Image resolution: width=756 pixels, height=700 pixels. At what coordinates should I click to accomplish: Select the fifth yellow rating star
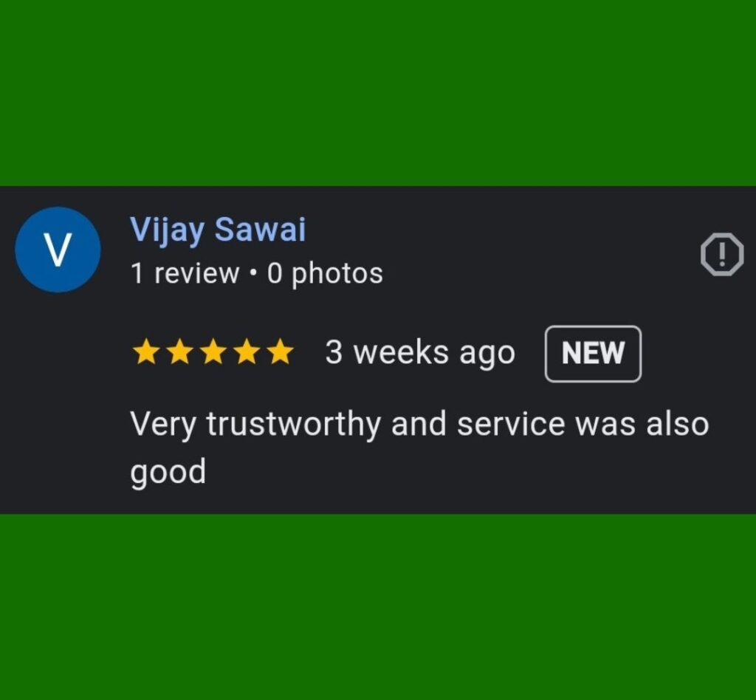click(x=280, y=351)
